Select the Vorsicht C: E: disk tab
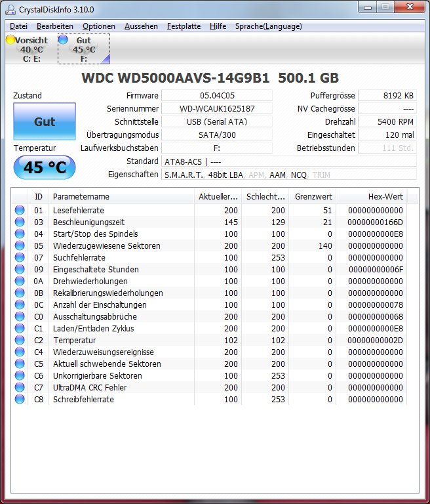 pyautogui.click(x=31, y=49)
